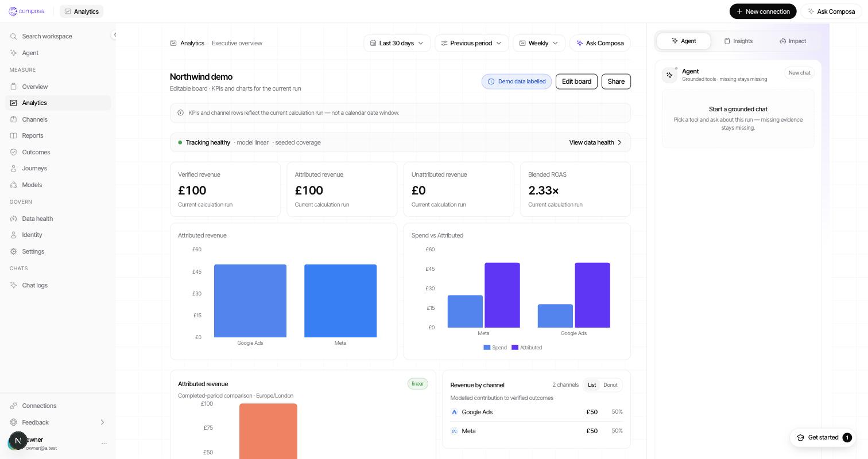Click the Composa logo
Image resolution: width=868 pixels, height=459 pixels.
(x=26, y=11)
